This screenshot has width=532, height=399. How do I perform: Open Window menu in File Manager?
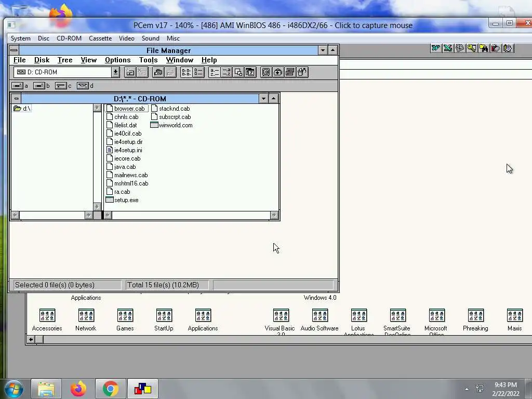click(x=179, y=60)
